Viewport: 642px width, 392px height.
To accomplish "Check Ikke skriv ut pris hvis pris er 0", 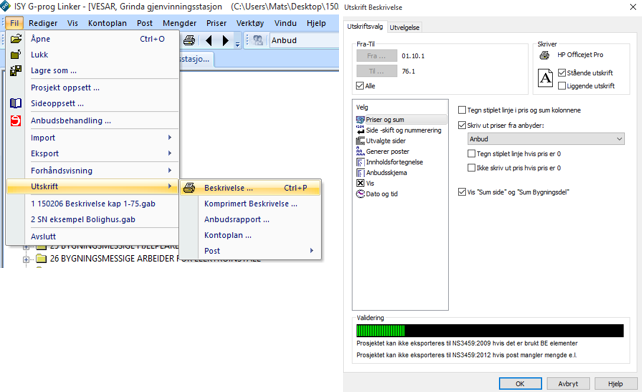I will click(471, 168).
